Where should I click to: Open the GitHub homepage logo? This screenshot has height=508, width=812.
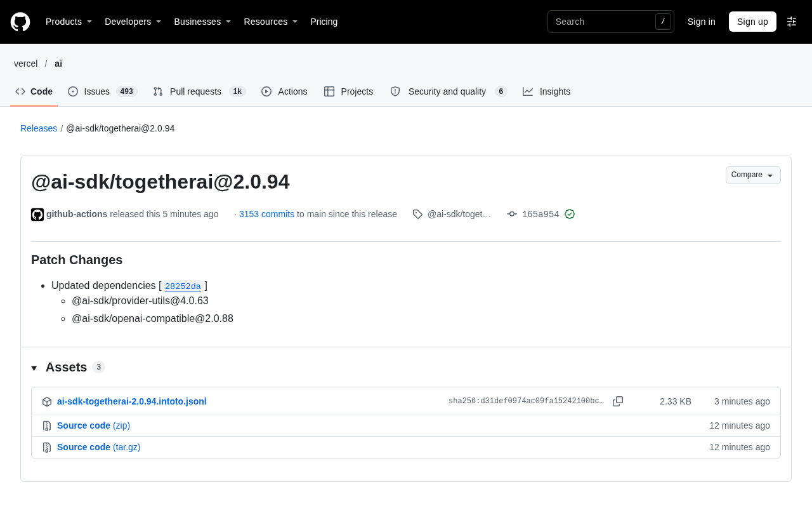[x=20, y=22]
